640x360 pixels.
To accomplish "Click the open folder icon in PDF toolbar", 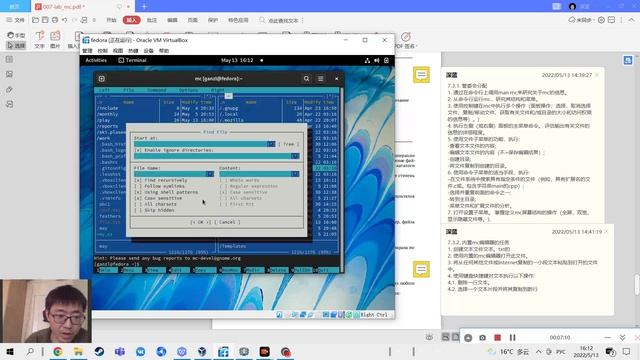I will (36, 20).
